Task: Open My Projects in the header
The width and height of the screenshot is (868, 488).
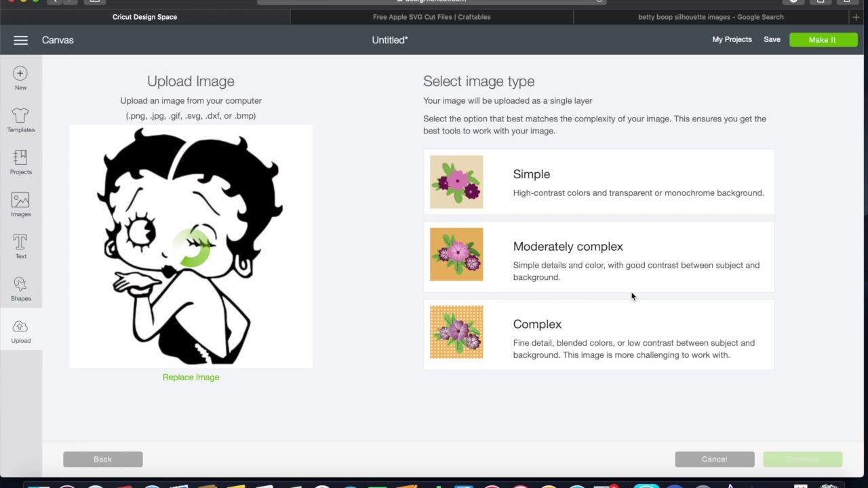Action: click(x=732, y=39)
